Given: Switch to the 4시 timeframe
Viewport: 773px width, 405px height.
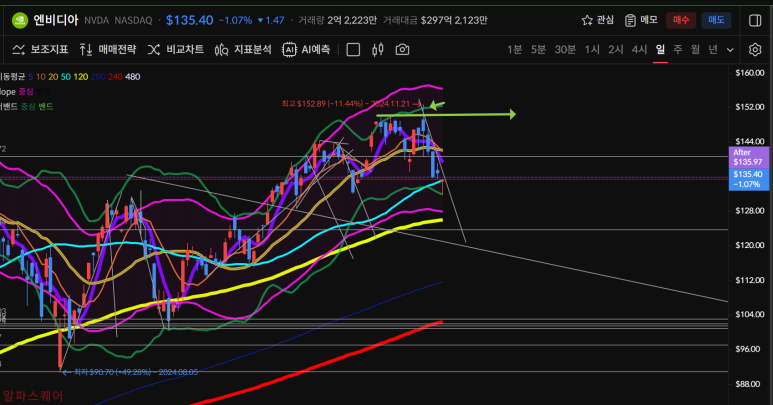Looking at the screenshot, I should [639, 50].
